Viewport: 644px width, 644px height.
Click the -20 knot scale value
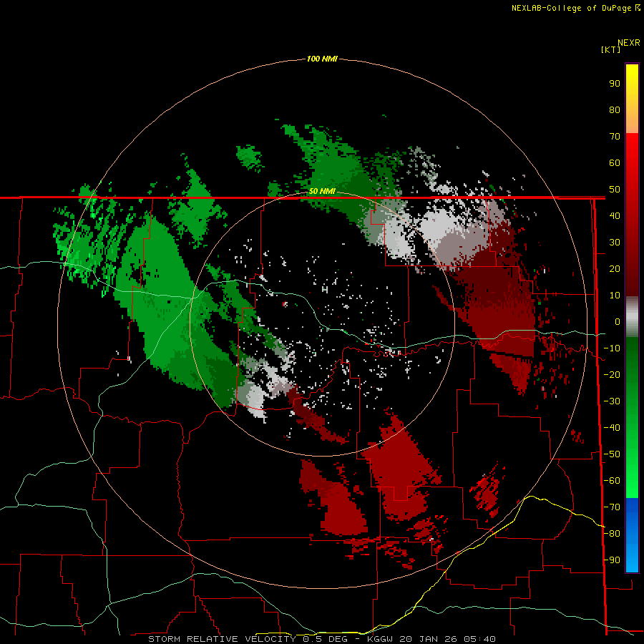click(x=612, y=375)
